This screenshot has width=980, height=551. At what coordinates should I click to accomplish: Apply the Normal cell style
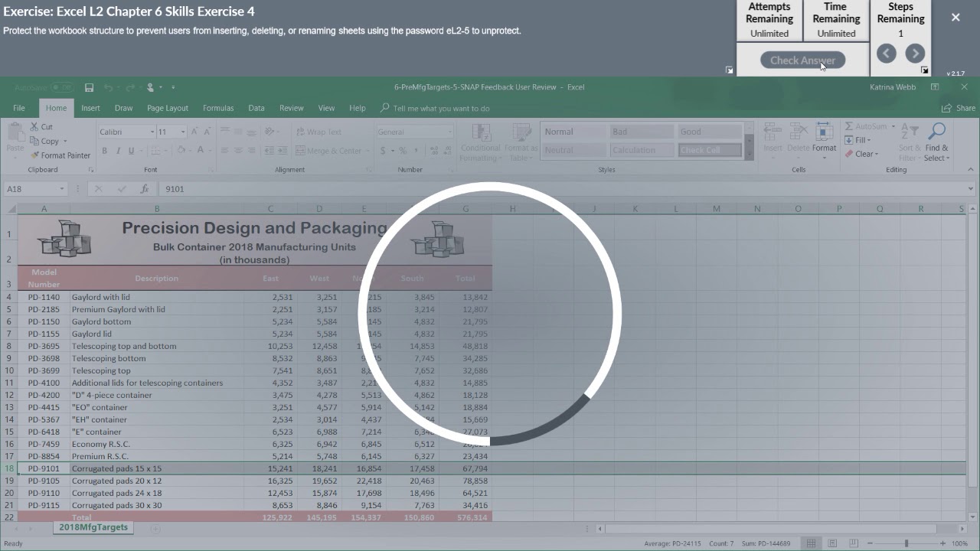pos(574,132)
